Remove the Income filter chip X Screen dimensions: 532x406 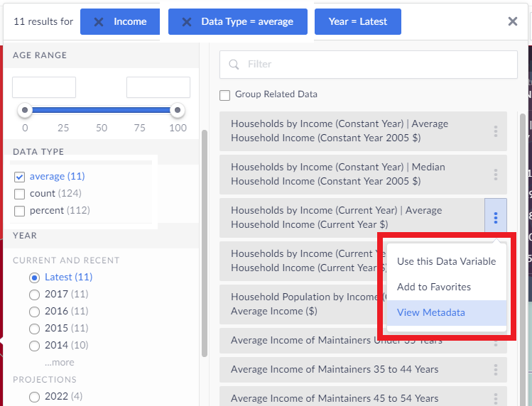pyautogui.click(x=99, y=22)
